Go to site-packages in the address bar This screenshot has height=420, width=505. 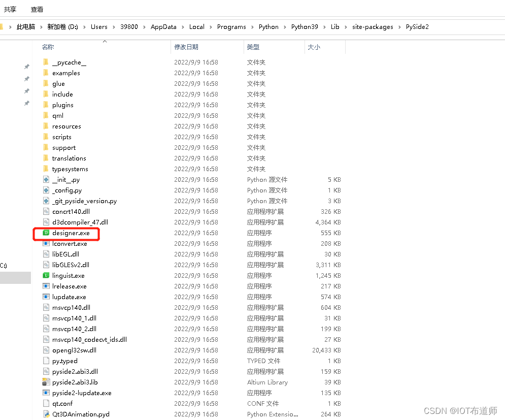pos(373,27)
